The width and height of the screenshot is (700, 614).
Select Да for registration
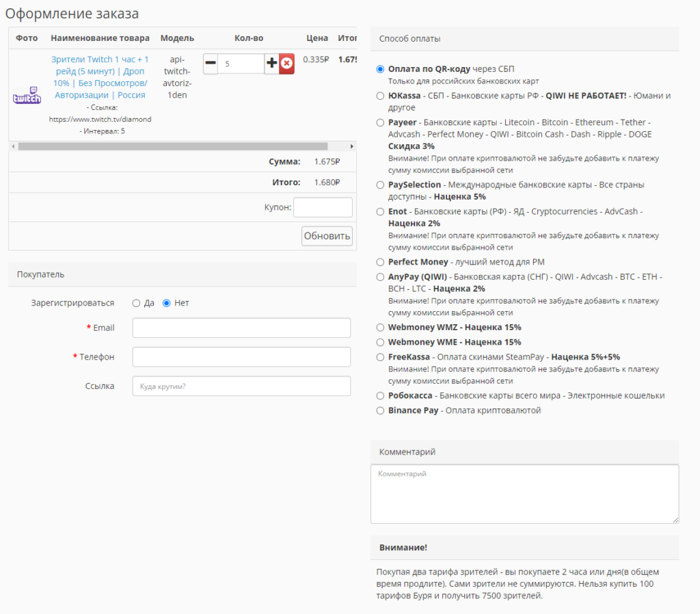136,303
